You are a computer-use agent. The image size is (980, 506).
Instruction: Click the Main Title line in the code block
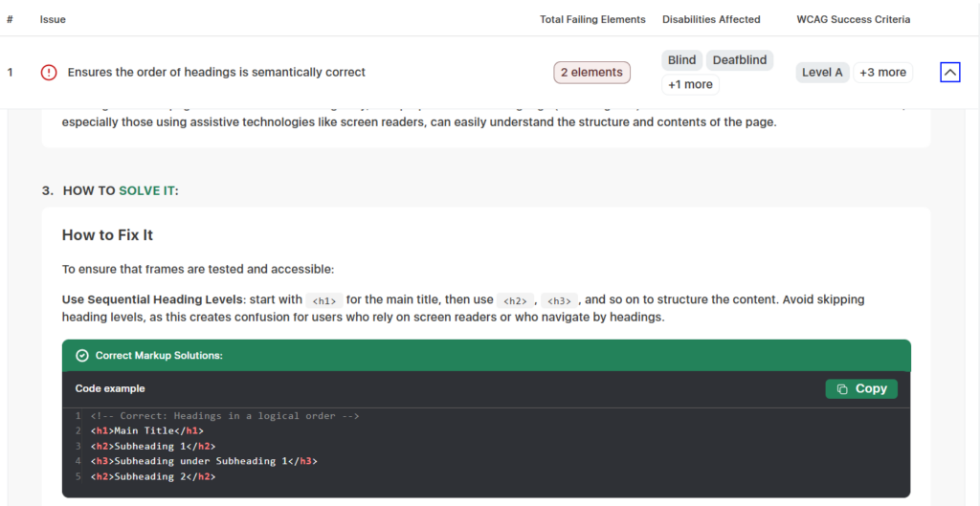click(147, 431)
